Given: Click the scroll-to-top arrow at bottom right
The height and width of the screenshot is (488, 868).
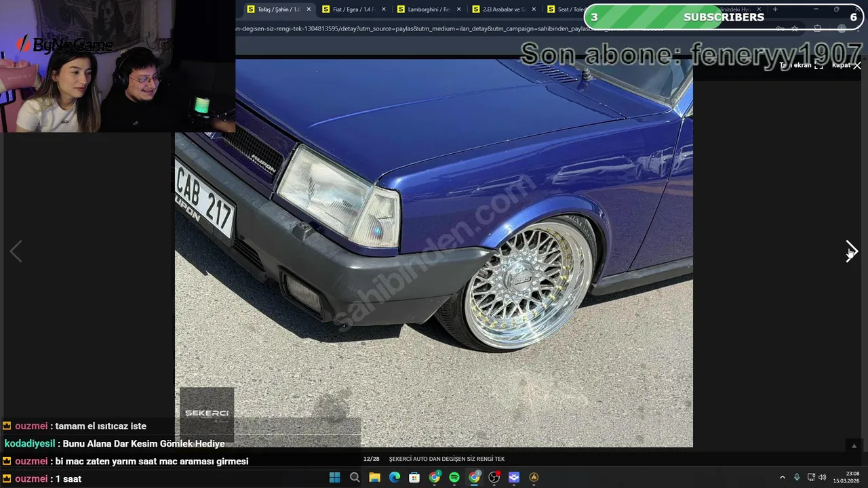Looking at the screenshot, I should pos(854,445).
